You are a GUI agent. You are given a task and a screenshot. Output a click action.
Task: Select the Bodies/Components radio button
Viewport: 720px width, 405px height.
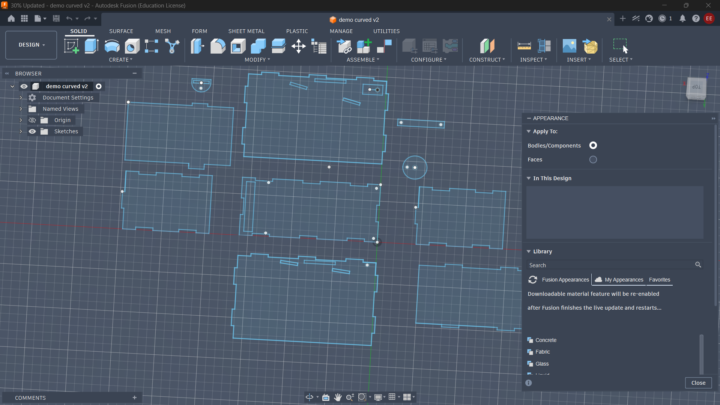[593, 146]
